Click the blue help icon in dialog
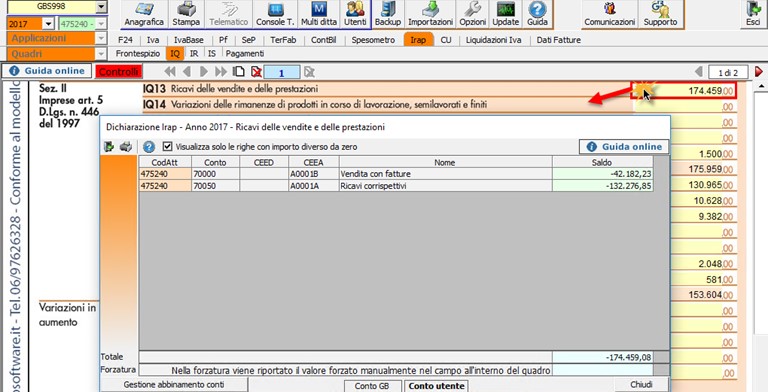Image resolution: width=768 pixels, height=392 pixels. [149, 147]
